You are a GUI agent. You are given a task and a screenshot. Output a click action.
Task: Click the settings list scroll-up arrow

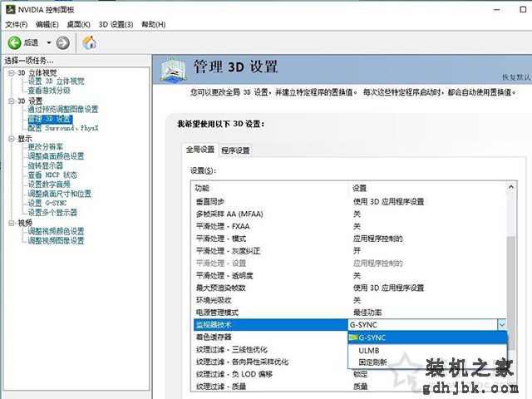click(511, 187)
